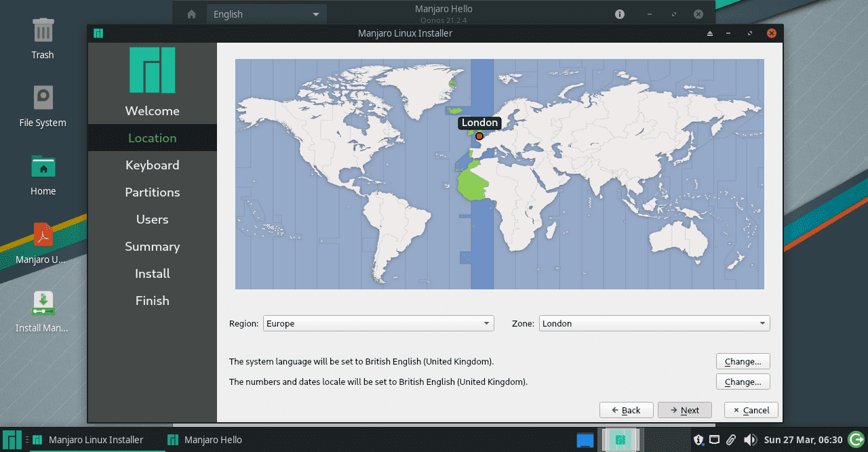
Task: Click the volume speaker tray icon
Action: coord(749,440)
